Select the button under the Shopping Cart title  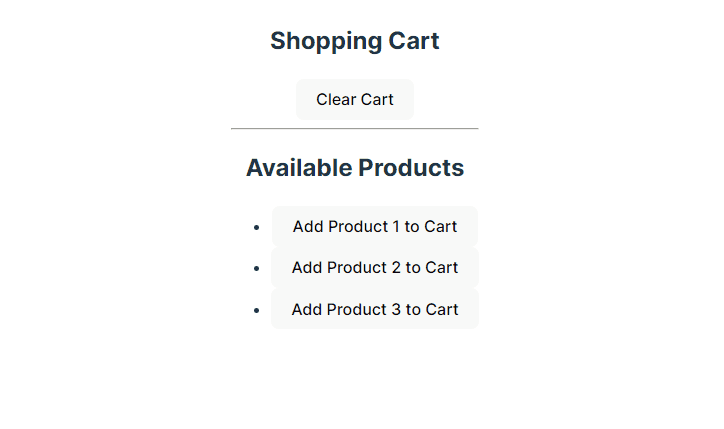tap(354, 100)
